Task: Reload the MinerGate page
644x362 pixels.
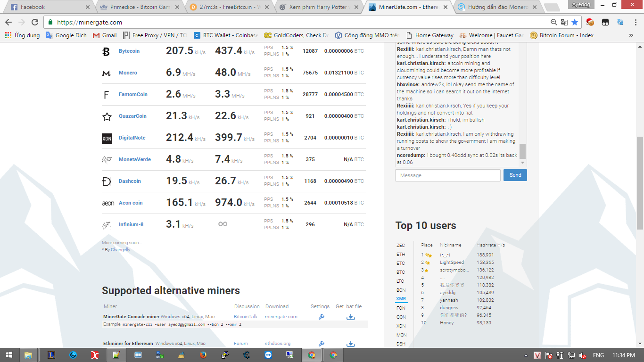Action: [35, 22]
